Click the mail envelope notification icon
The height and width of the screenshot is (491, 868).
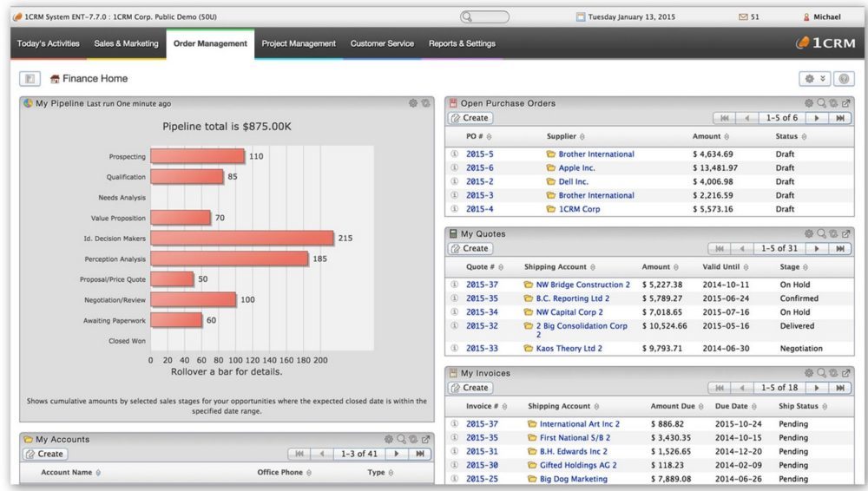tap(743, 16)
